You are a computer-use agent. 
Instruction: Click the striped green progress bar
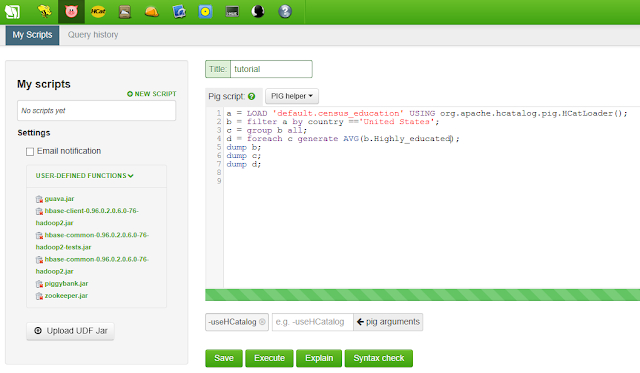422,295
